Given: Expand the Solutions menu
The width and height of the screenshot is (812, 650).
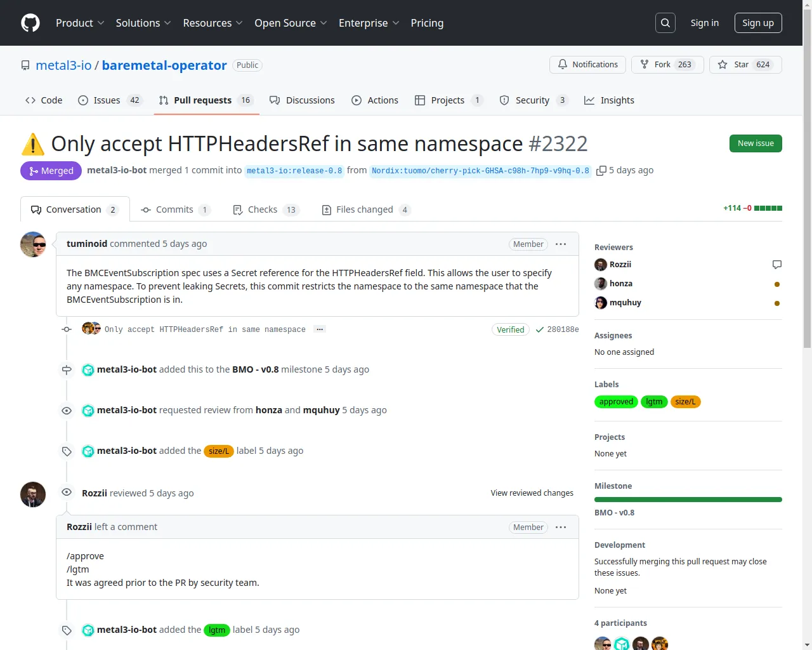Looking at the screenshot, I should tap(143, 23).
